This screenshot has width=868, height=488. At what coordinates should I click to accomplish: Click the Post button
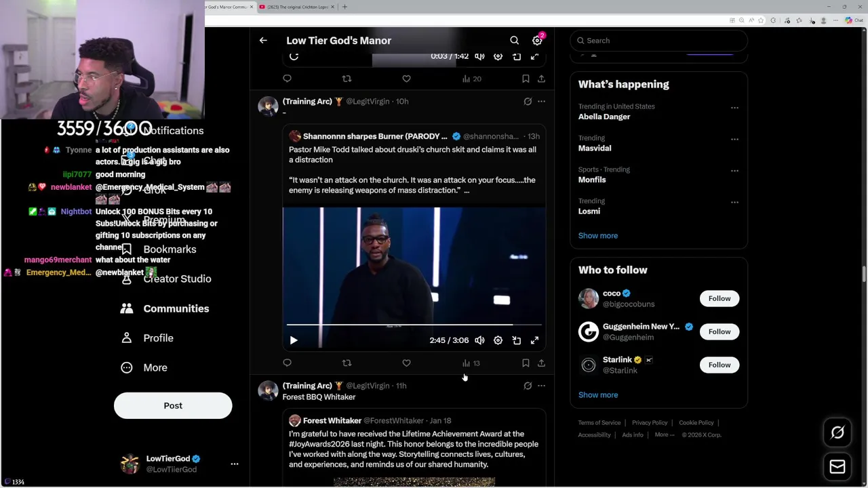(x=173, y=405)
